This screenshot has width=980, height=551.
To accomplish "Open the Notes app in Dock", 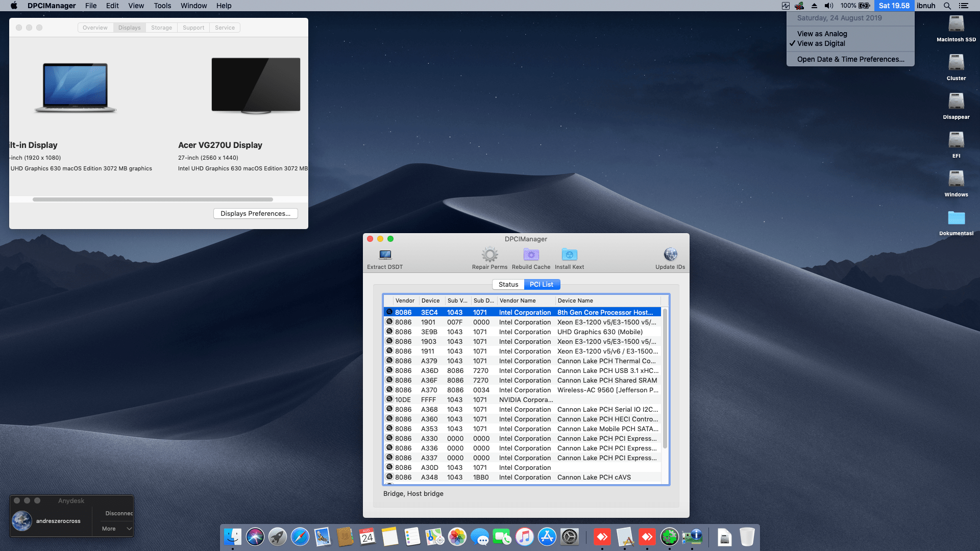I will click(390, 537).
